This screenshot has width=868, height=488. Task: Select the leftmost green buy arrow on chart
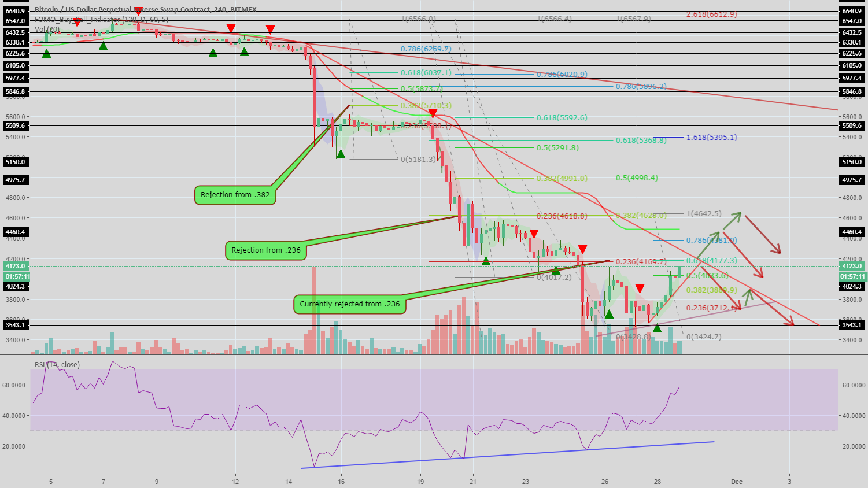[x=46, y=53]
